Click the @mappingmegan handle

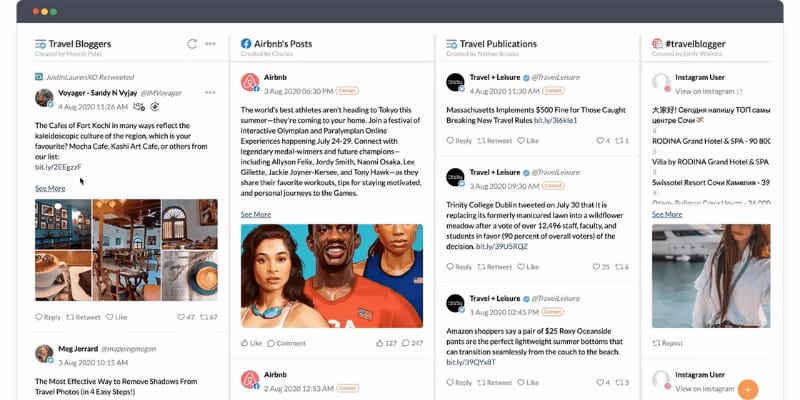click(128, 349)
